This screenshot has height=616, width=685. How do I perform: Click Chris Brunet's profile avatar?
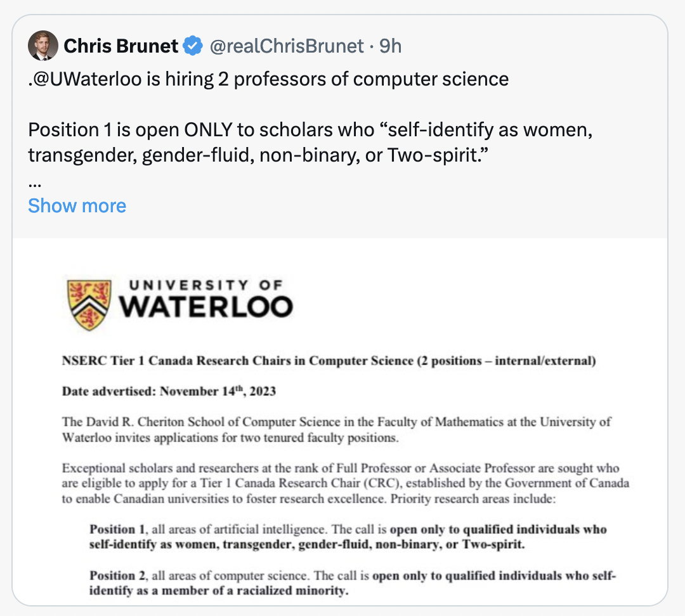point(43,46)
